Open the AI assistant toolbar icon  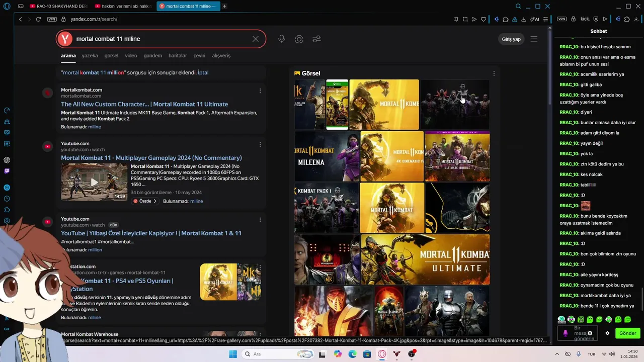534,19
